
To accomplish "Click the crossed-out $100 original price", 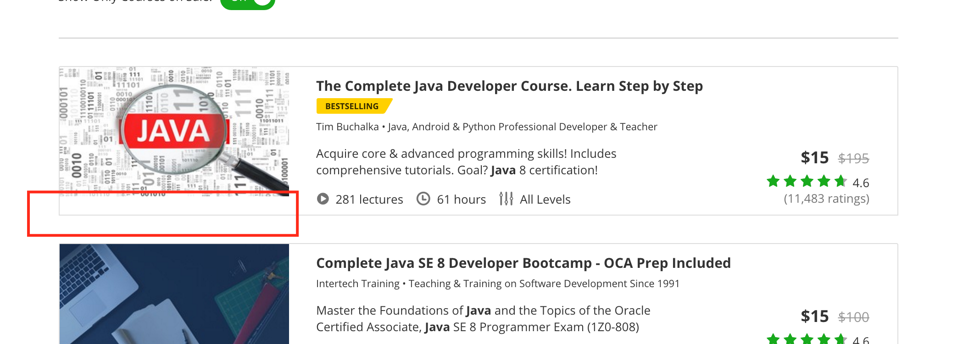I will [853, 317].
